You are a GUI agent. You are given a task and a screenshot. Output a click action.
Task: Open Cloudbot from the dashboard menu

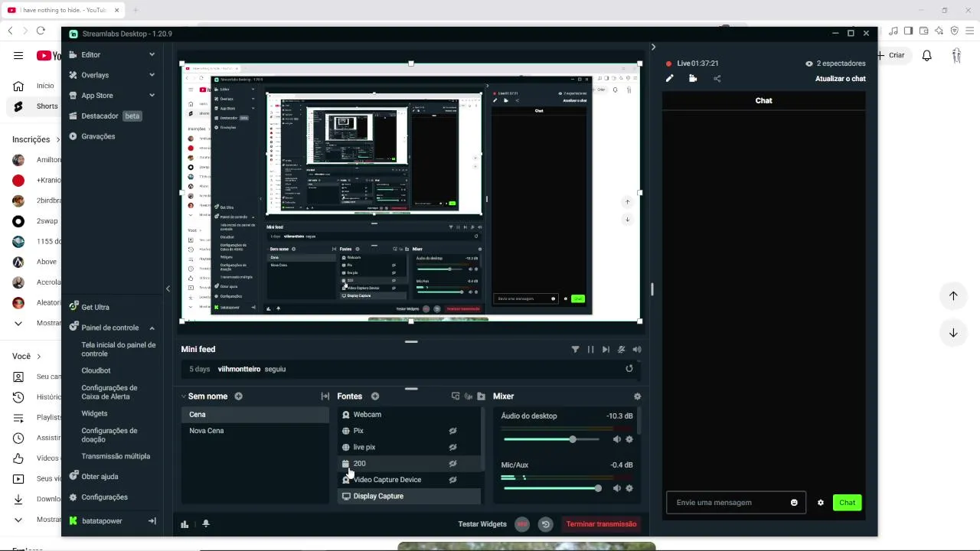click(96, 370)
